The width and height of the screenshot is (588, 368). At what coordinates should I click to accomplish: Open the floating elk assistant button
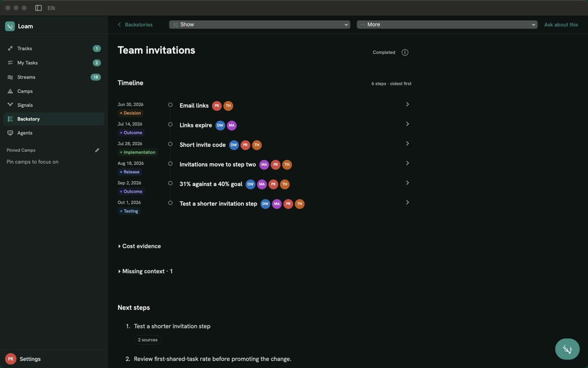(567, 349)
